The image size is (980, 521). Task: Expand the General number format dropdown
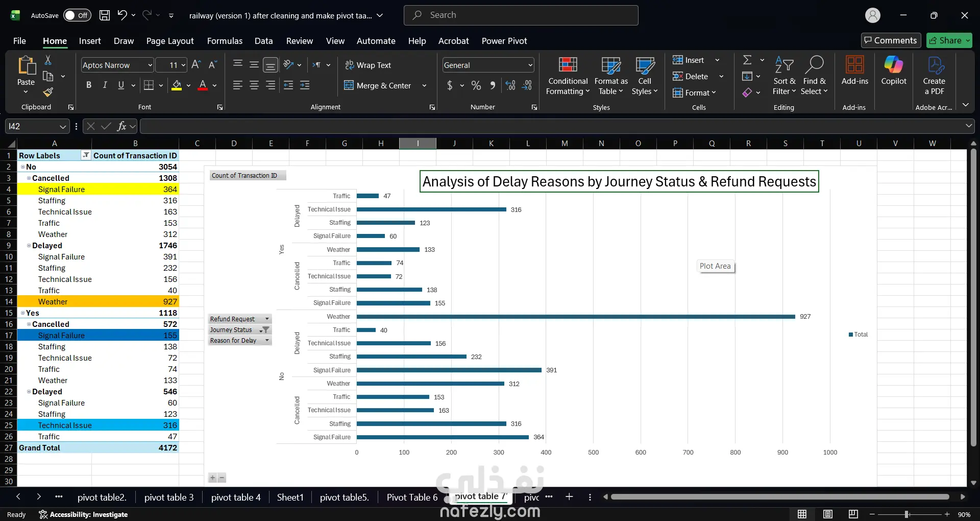click(x=530, y=65)
